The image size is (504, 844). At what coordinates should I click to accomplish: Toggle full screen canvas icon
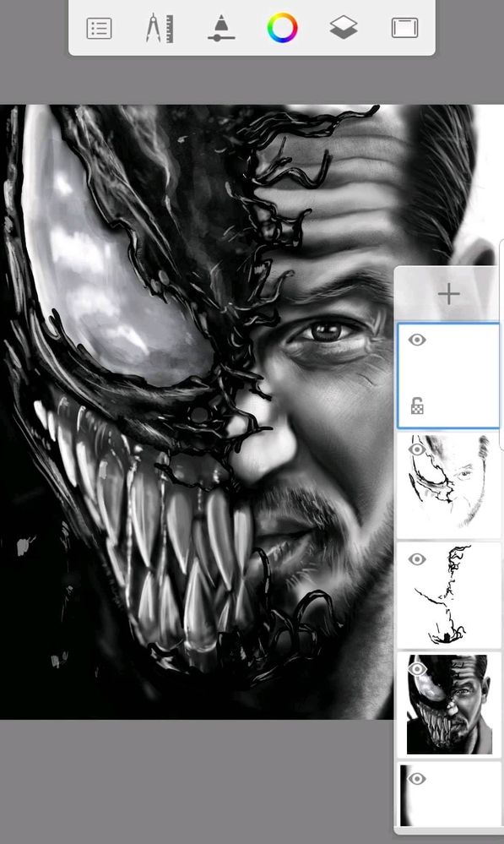click(x=404, y=28)
